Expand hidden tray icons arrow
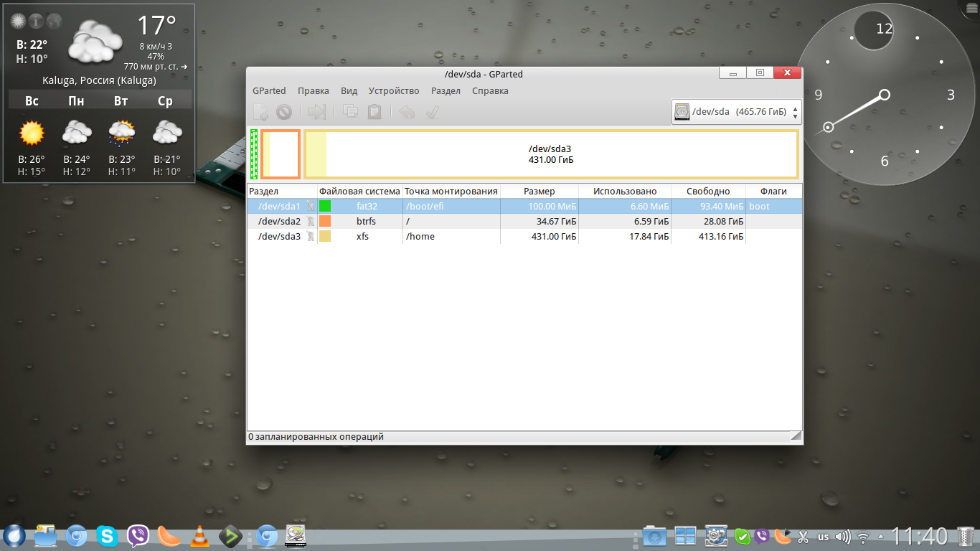This screenshot has height=551, width=980. [x=881, y=537]
